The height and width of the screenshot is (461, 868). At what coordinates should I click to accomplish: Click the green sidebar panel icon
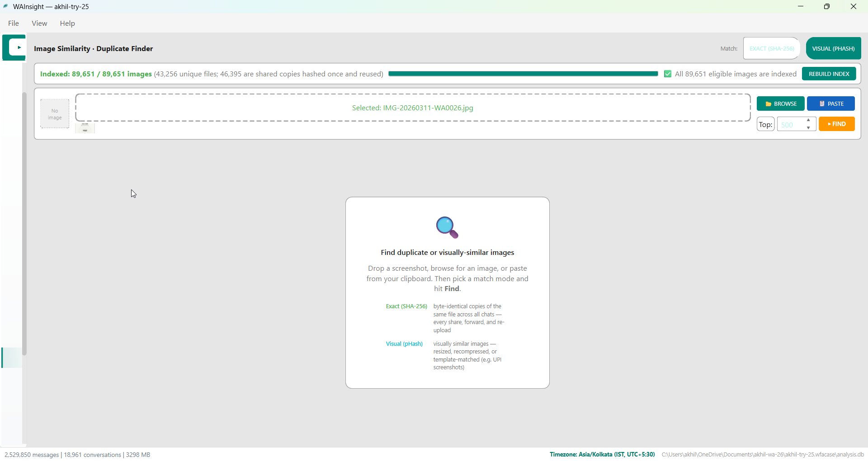tap(14, 47)
